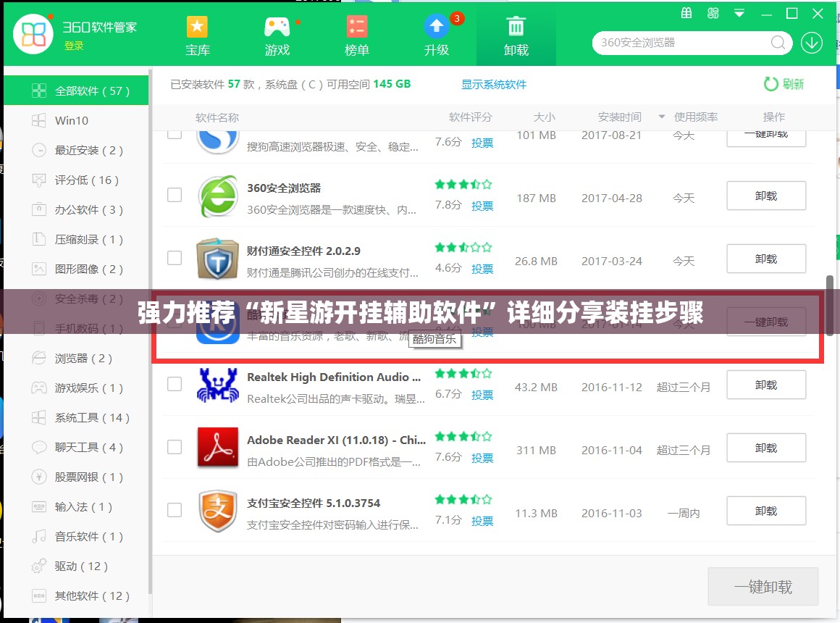Open the title bar dropdown menu arrow
Screen dimensions: 840x623
739,14
